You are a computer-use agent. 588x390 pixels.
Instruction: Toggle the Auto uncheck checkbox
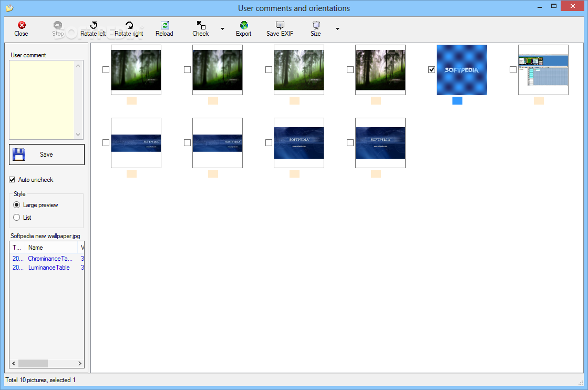[x=12, y=180]
